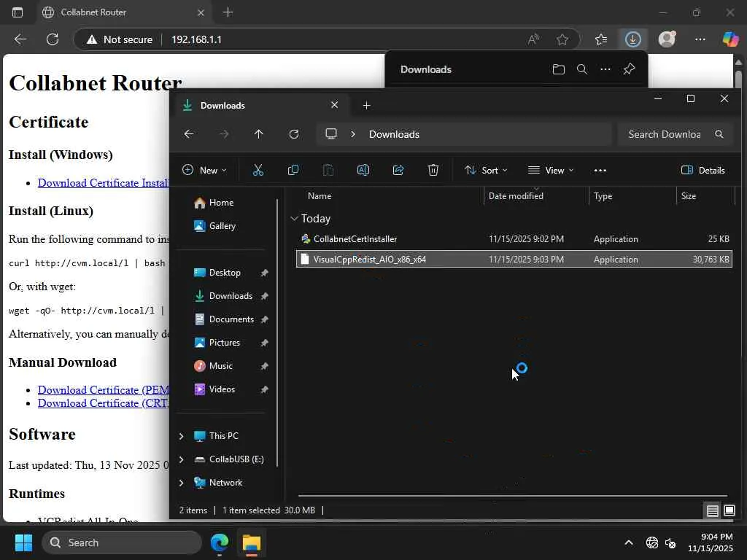Screen dimensions: 747x560
Task: Select VisualCppRedist_AIO_x86_x64 file
Action: tap(514, 260)
